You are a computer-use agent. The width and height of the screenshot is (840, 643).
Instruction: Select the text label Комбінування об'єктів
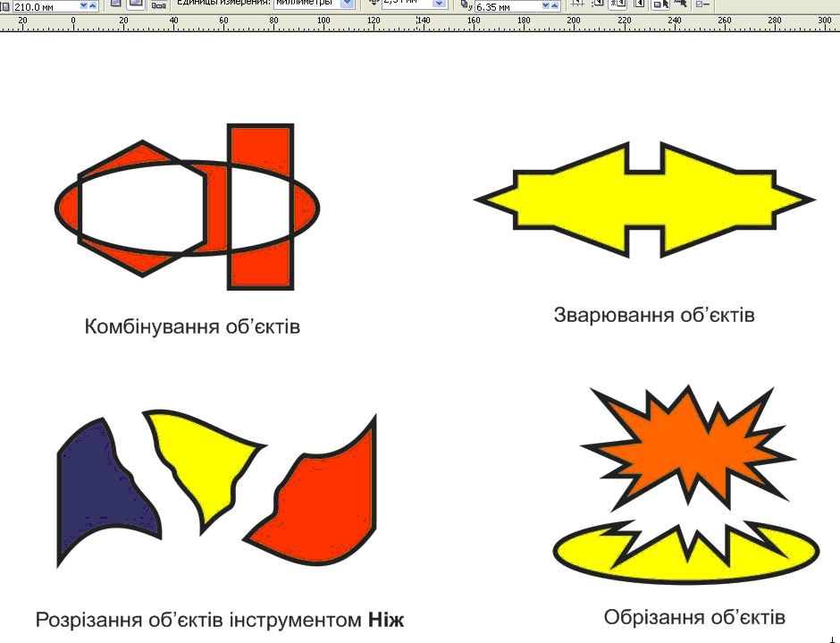click(192, 326)
